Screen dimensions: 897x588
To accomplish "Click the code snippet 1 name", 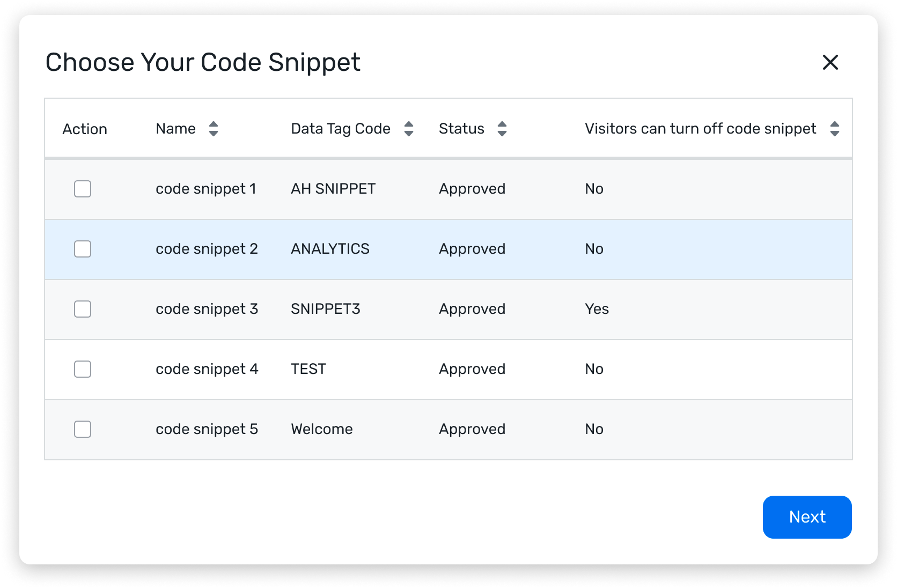I will coord(206,189).
